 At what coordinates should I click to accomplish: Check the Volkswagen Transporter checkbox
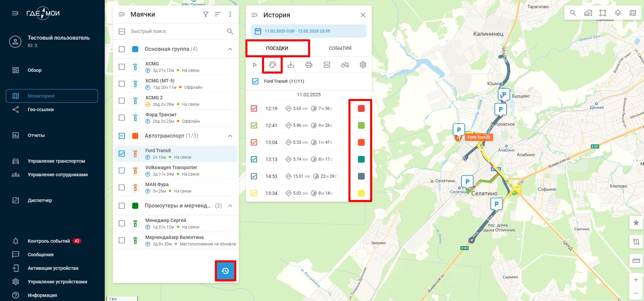coord(122,170)
